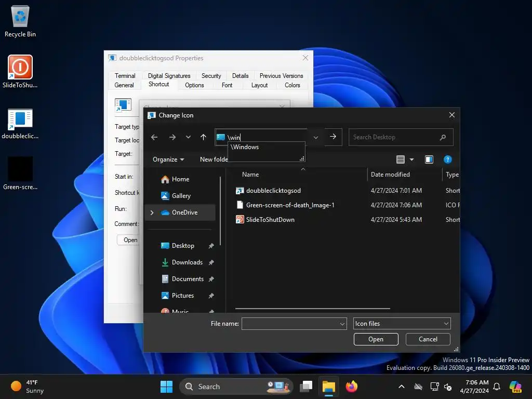Open the Colors tab in Properties

coord(292,85)
